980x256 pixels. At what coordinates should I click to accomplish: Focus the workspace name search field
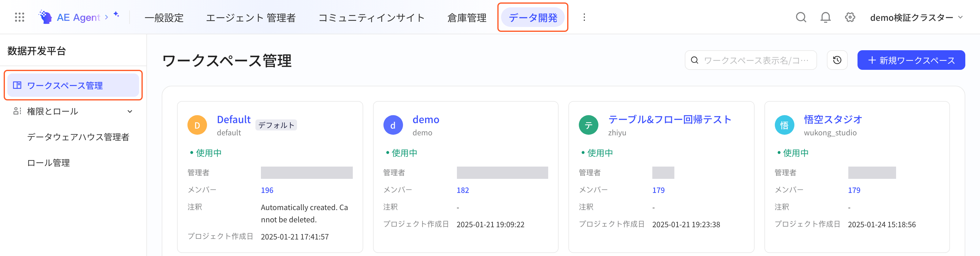pos(751,60)
